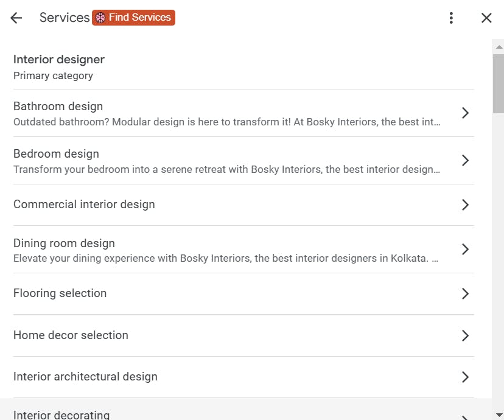Viewport: 504px width, 420px height.
Task: Choose the Flooring selection service
Action: tap(60, 293)
